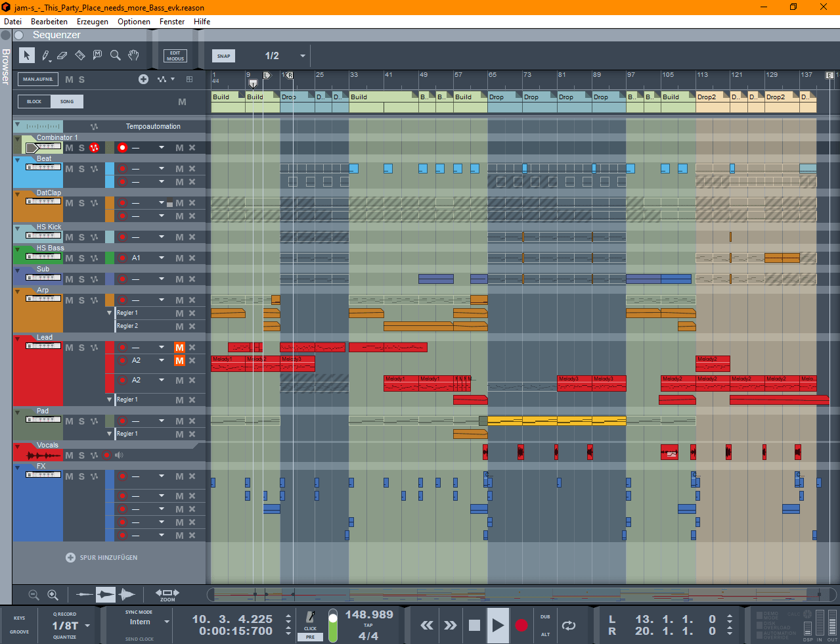This screenshot has height=644, width=840.
Task: Switch to SONG view
Action: pyautogui.click(x=67, y=101)
